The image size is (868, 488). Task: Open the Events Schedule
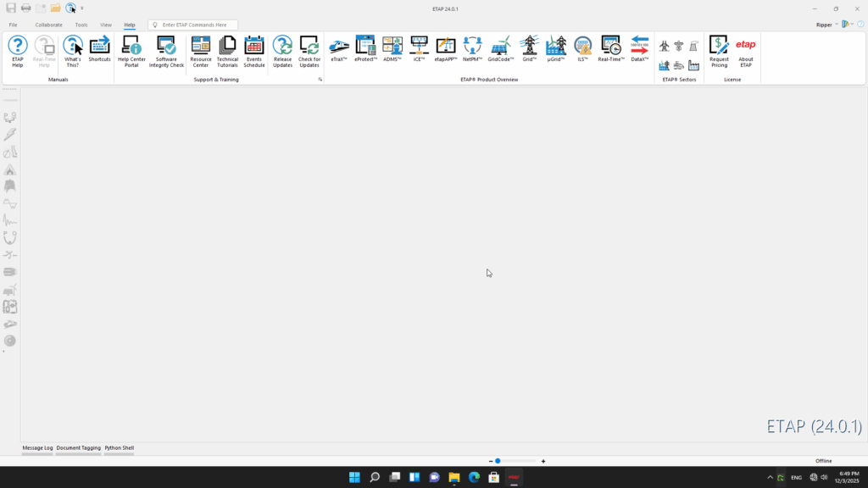pos(254,51)
